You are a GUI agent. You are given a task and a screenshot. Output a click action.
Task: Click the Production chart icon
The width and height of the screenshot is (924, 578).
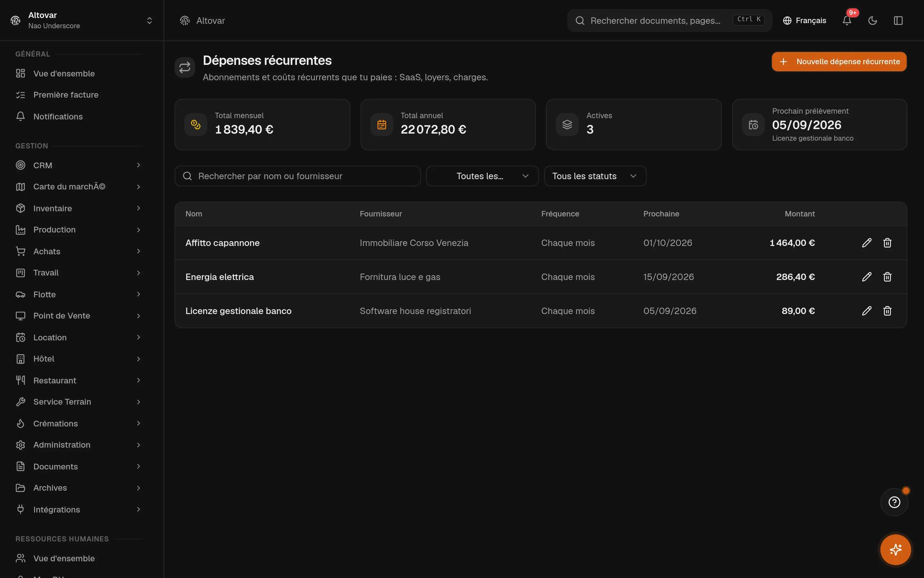tap(21, 230)
